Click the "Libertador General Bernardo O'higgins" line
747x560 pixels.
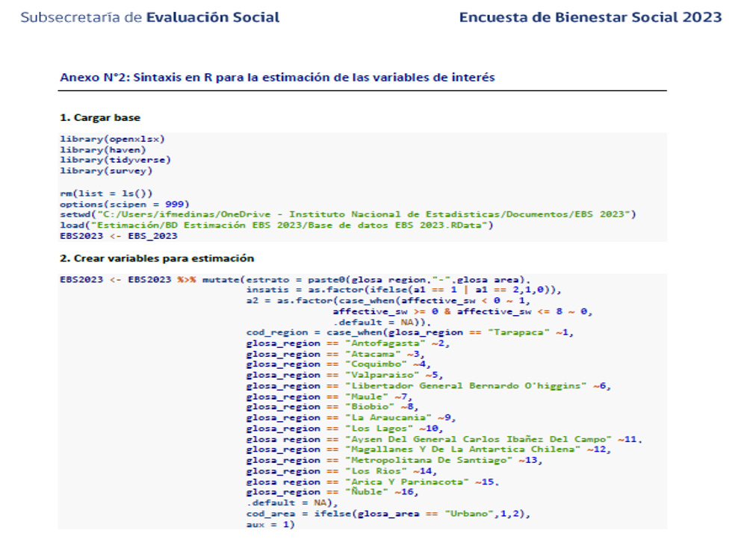click(428, 386)
